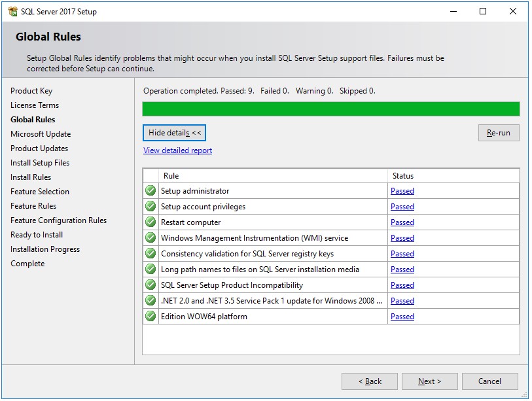Select Feature Configuration Rules step
Viewport: 532px width, 401px height.
[58, 220]
